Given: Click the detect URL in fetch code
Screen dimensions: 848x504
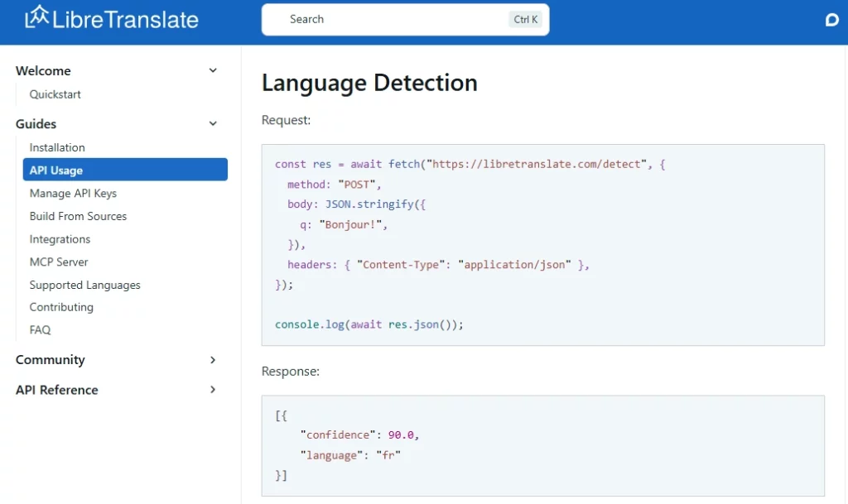Looking at the screenshot, I should tap(537, 164).
